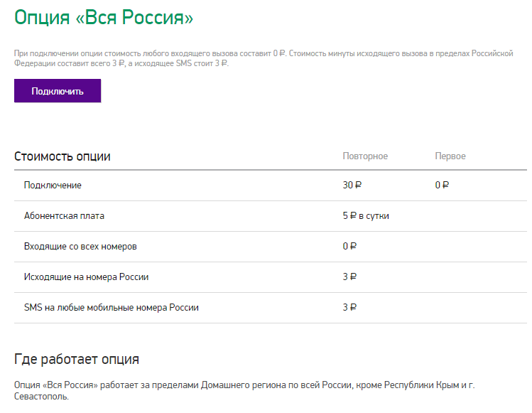Click the 5 ₽ в сутки value
The width and height of the screenshot is (532, 413).
[366, 216]
